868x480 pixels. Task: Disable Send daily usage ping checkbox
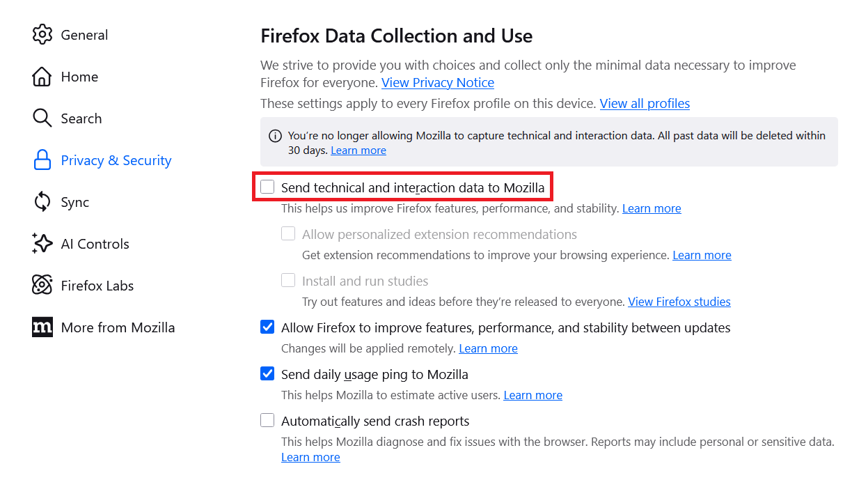click(x=267, y=374)
